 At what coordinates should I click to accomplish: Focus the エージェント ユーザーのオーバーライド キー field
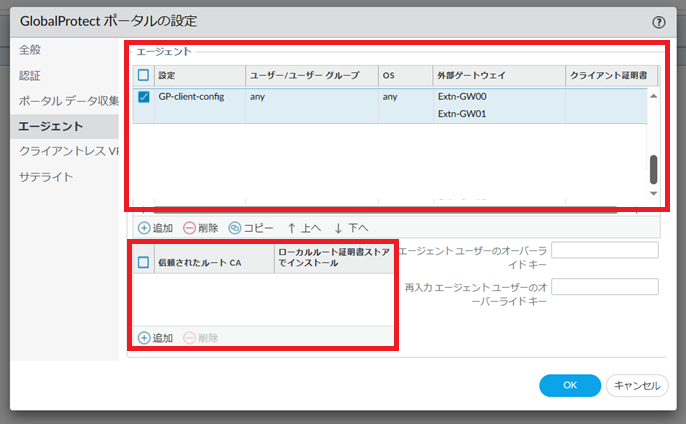[x=605, y=250]
